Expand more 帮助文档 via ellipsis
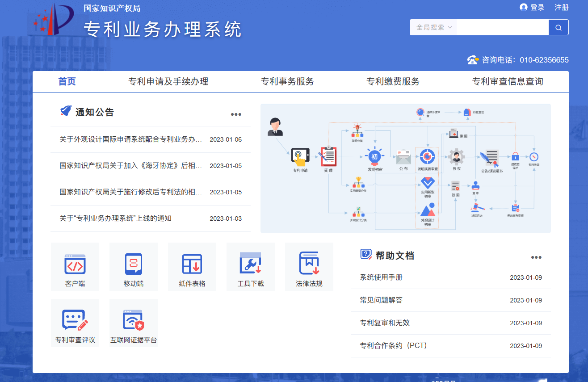The image size is (588, 382). [x=536, y=257]
